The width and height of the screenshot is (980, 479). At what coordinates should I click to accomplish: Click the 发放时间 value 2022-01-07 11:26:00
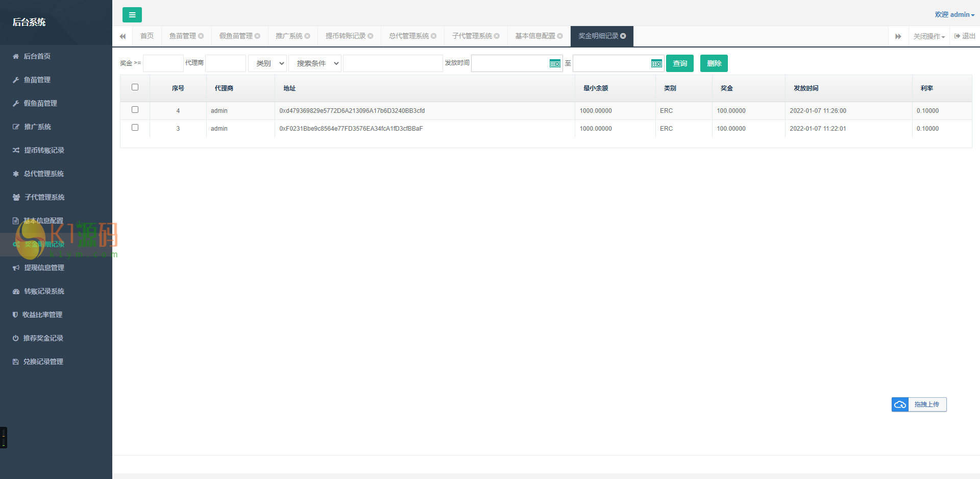818,111
